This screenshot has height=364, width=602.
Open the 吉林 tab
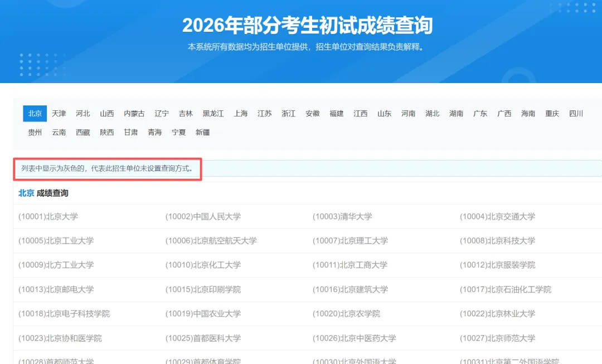(186, 114)
